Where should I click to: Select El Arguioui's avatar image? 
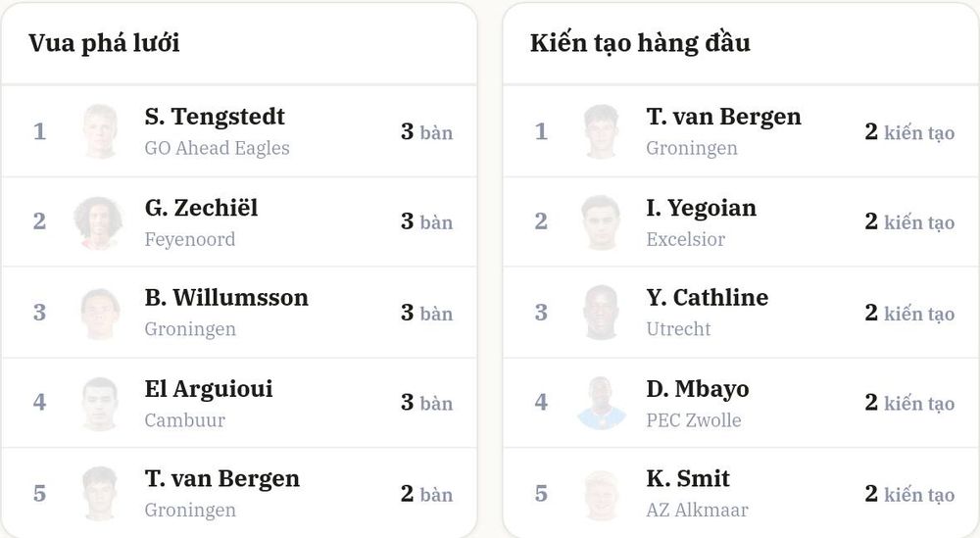[x=100, y=403]
